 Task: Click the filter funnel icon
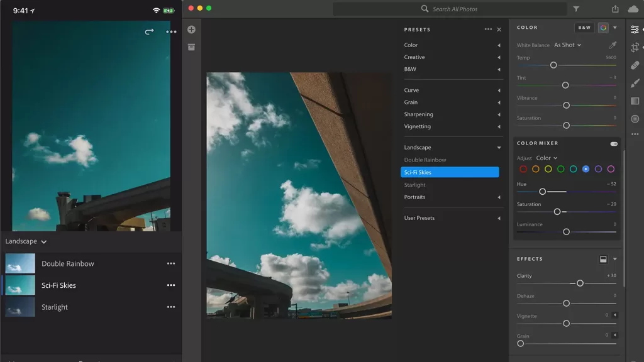click(576, 9)
